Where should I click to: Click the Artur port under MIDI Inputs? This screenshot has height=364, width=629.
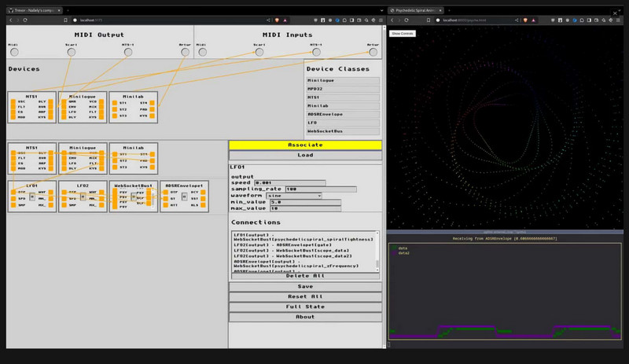[x=373, y=52]
